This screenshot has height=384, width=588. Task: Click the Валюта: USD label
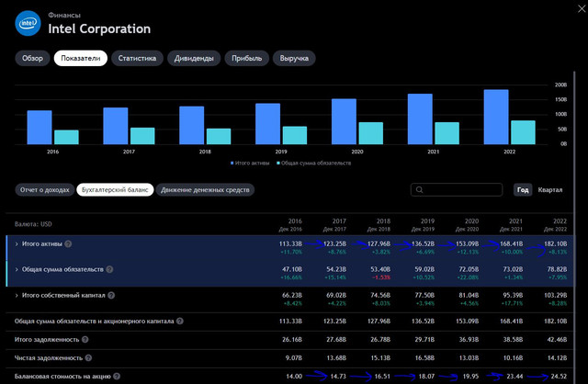click(33, 224)
